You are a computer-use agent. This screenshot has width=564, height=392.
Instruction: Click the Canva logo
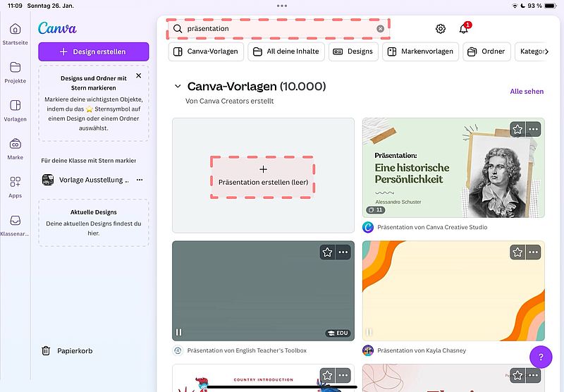pos(57,28)
